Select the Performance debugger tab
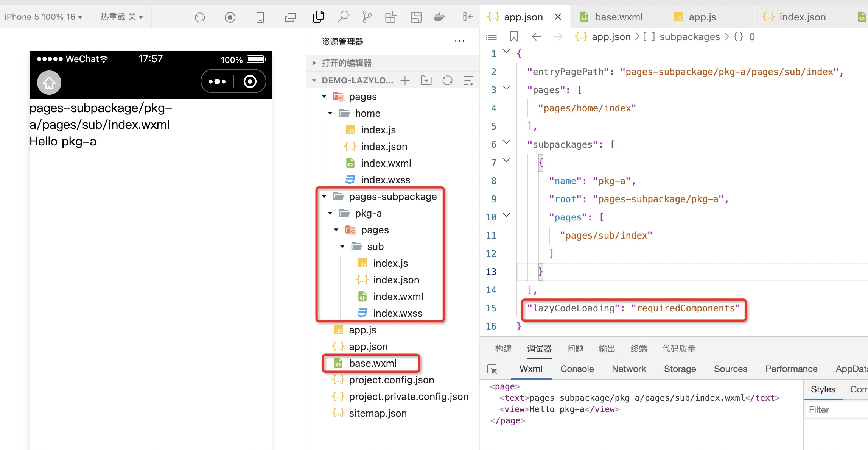This screenshot has width=868, height=450. click(791, 369)
